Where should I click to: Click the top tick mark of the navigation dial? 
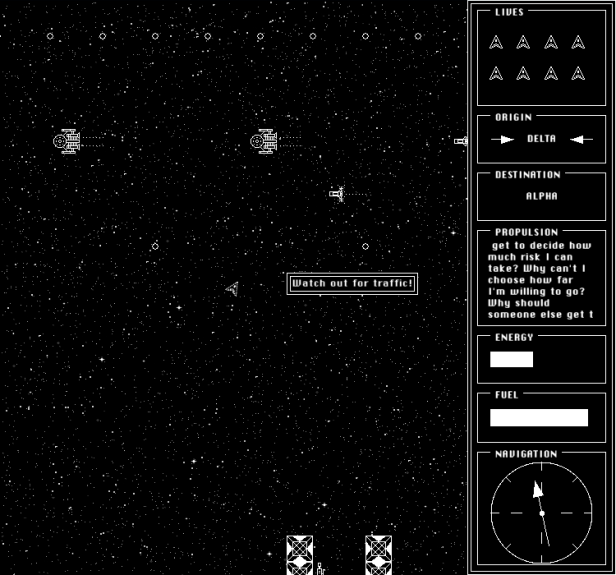(x=542, y=467)
